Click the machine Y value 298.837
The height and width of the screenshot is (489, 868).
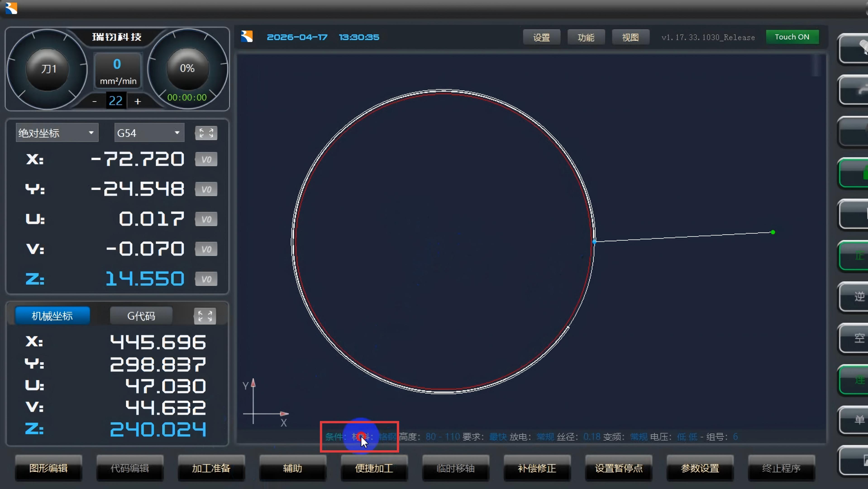(158, 364)
